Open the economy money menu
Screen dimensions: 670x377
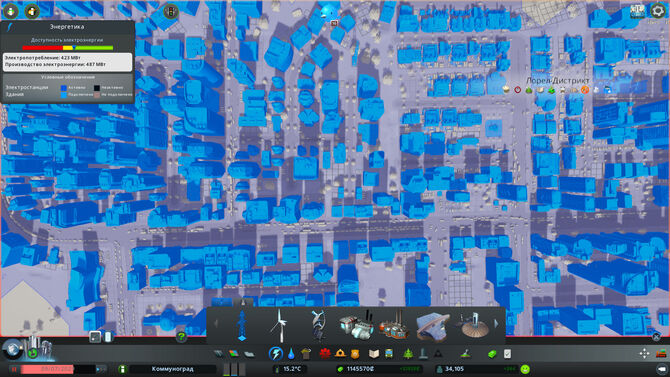[492, 354]
